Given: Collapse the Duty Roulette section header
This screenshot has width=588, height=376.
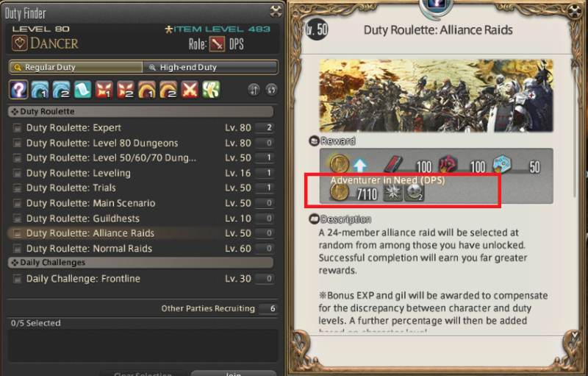Looking at the screenshot, I should [x=140, y=111].
